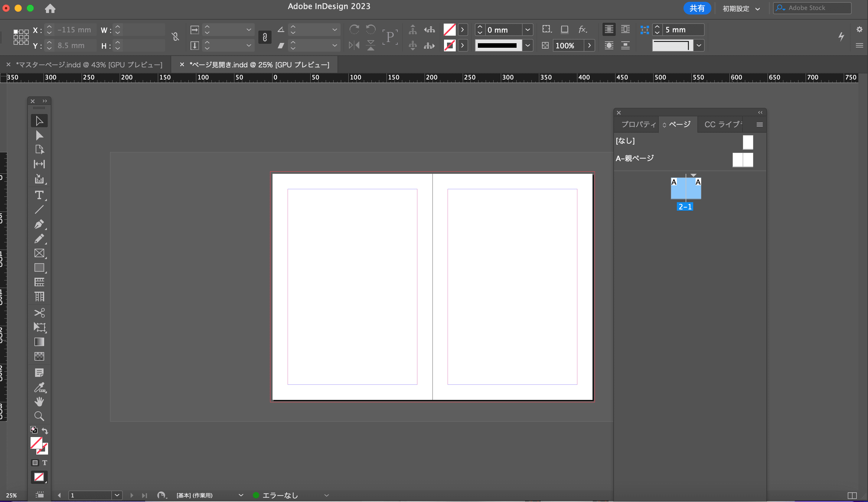
Task: Select the Note tool
Action: [x=39, y=373]
